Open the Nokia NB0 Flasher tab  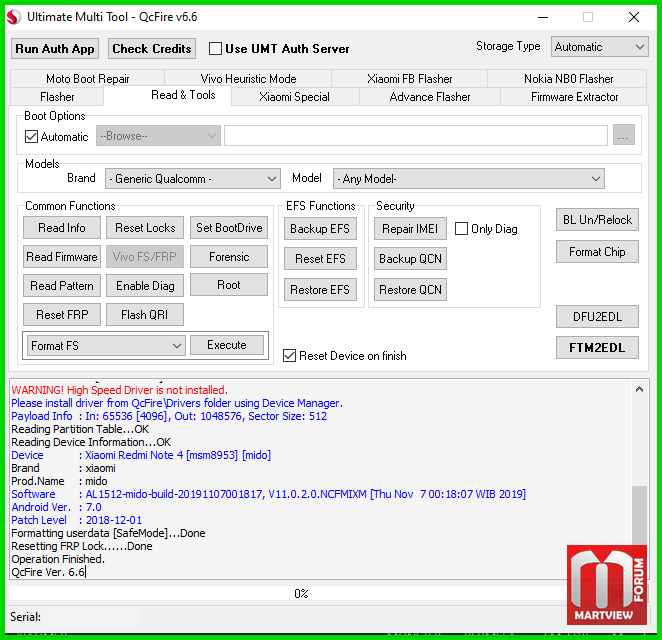click(x=568, y=79)
